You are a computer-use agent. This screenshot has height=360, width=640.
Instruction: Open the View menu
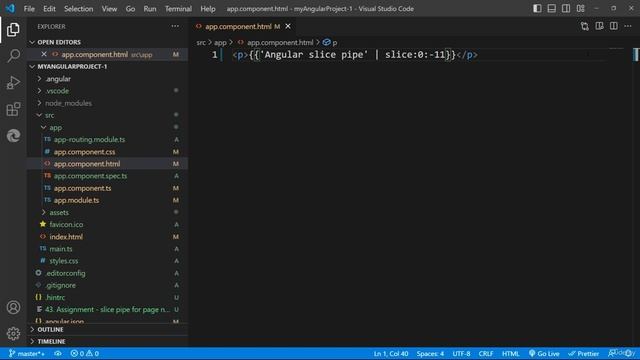point(109,9)
